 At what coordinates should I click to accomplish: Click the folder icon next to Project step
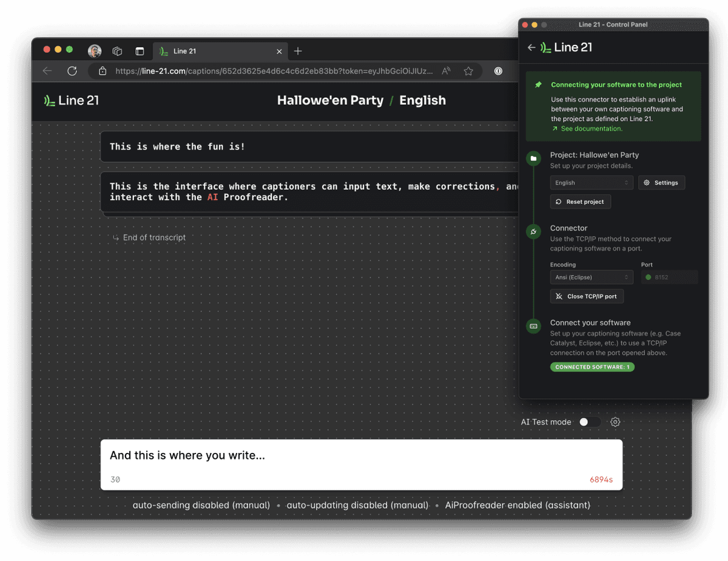pos(533,158)
